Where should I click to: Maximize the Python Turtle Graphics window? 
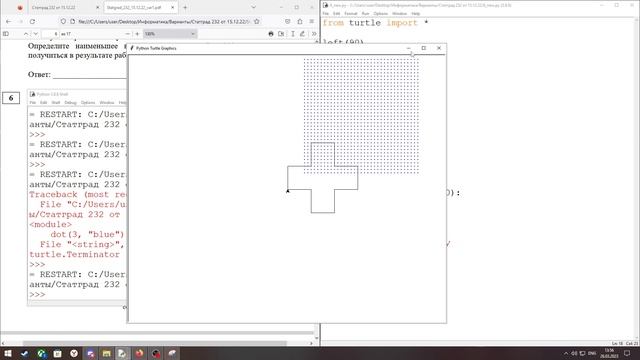(424, 48)
